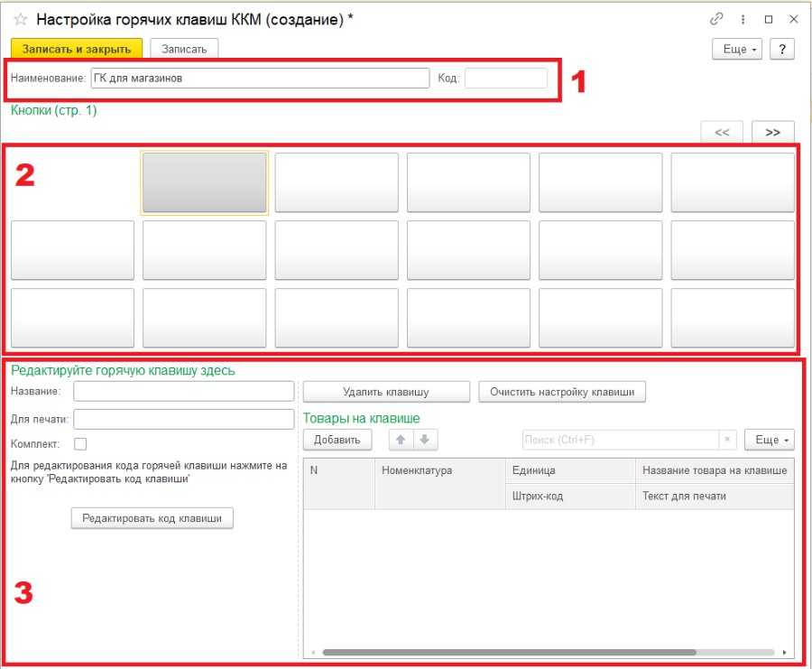Click the Поиск (Ctrl+F) search box

621,440
